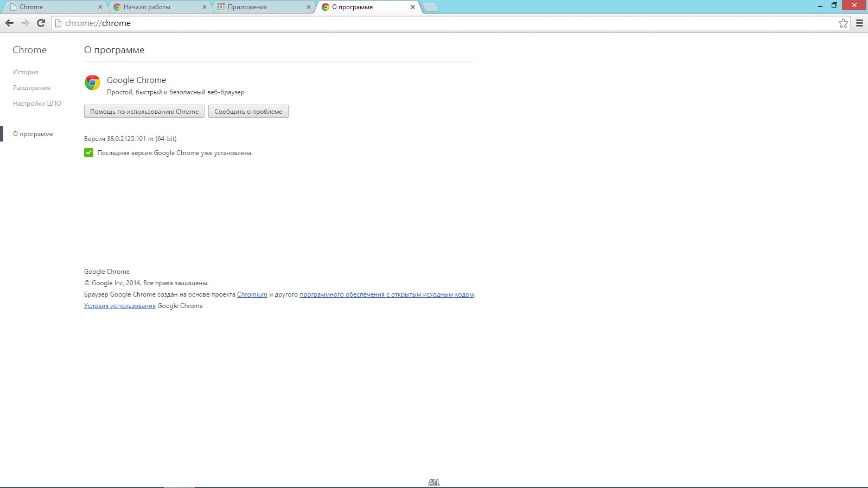The height and width of the screenshot is (488, 868).
Task: Bookmark this page with the star icon
Action: (x=843, y=23)
